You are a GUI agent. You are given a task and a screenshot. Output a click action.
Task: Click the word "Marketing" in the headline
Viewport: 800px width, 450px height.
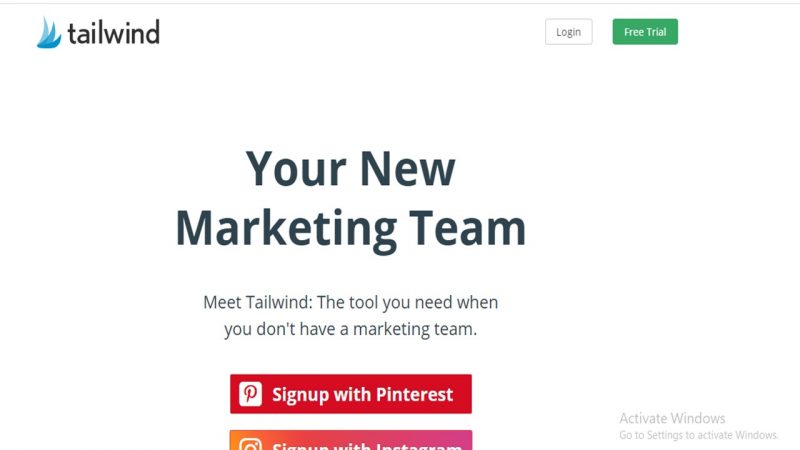coord(286,229)
